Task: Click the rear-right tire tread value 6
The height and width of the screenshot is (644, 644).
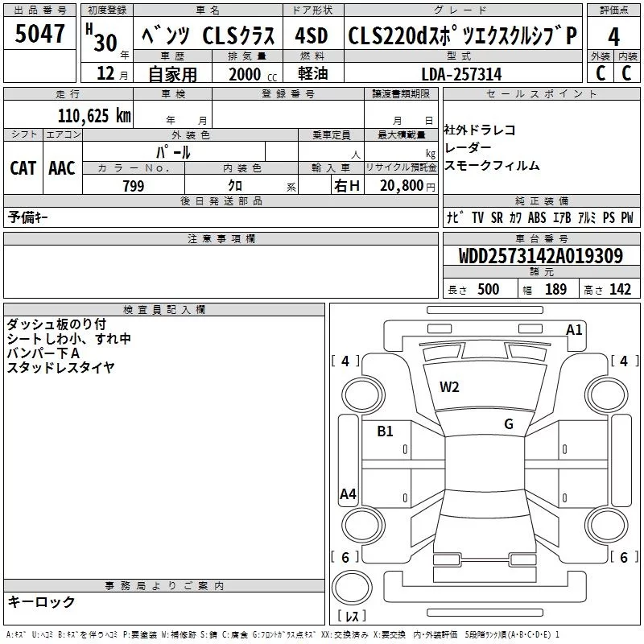Action: tap(623, 557)
